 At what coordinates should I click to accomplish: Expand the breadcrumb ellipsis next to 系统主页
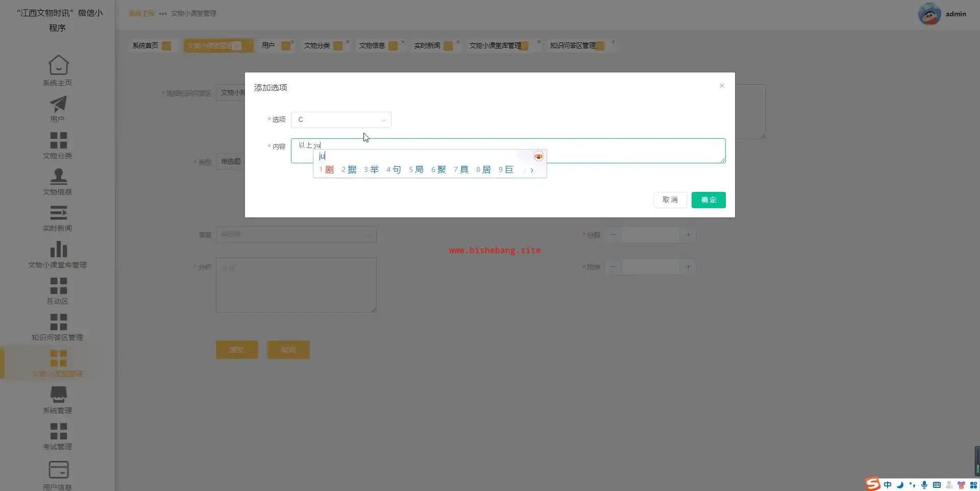[163, 14]
